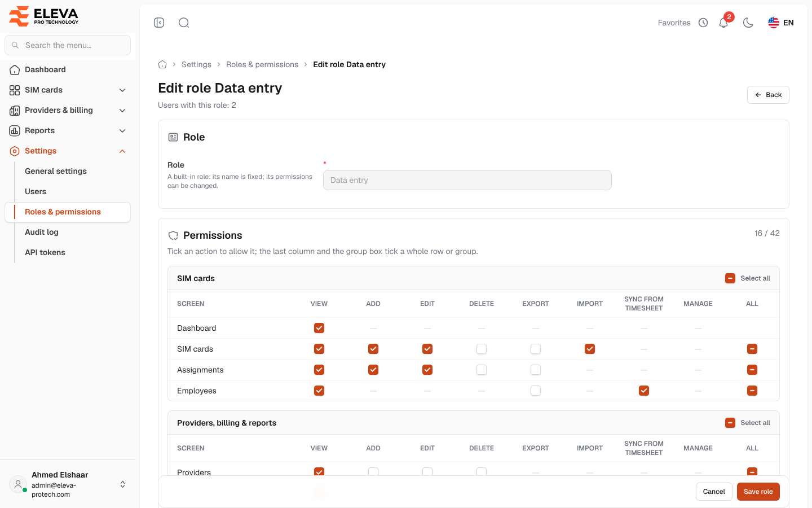Collapse the Settings submenu chevron
This screenshot has height=508, width=812.
coord(122,151)
